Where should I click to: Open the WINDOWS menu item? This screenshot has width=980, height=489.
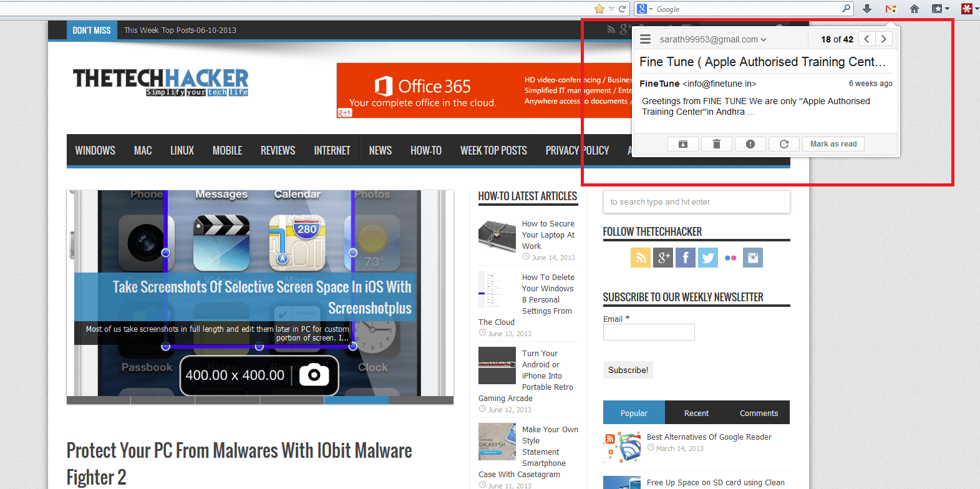click(x=95, y=150)
